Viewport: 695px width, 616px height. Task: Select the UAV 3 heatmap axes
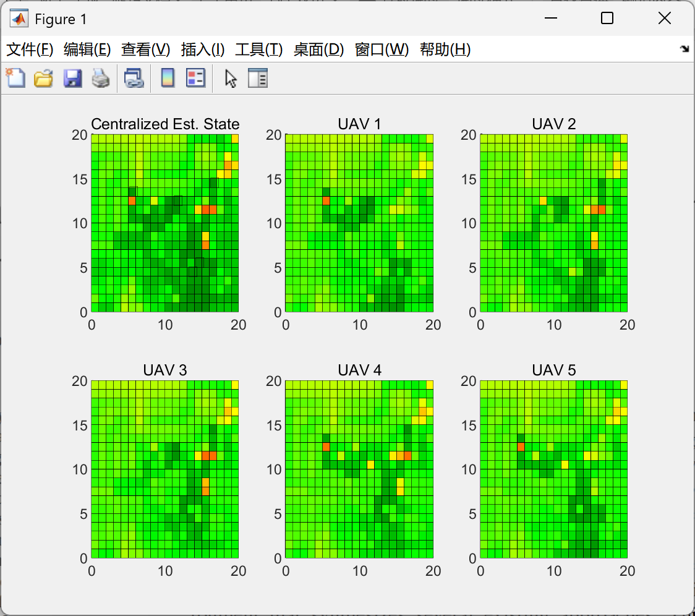coord(165,469)
